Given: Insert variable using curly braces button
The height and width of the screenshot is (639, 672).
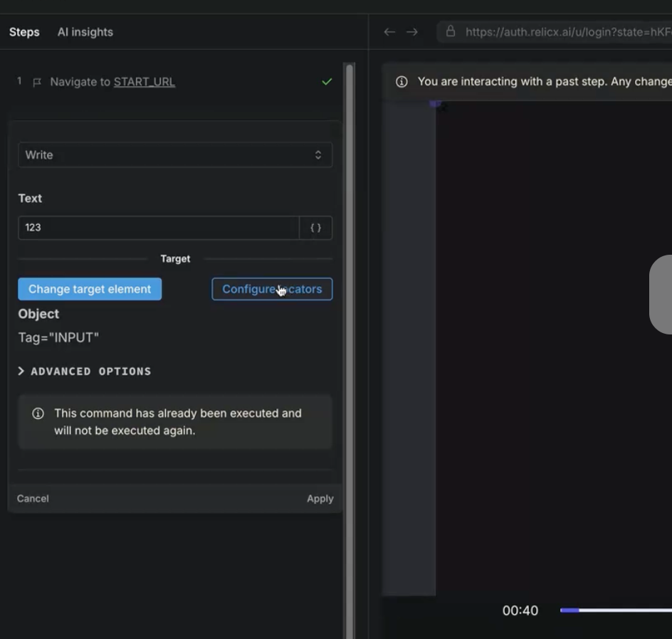Looking at the screenshot, I should click(x=315, y=228).
